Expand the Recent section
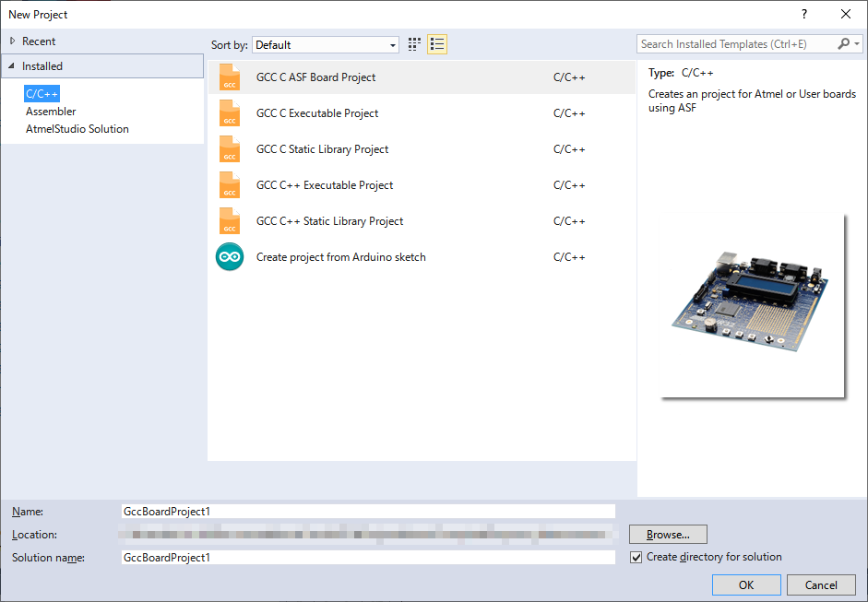 click(x=12, y=41)
